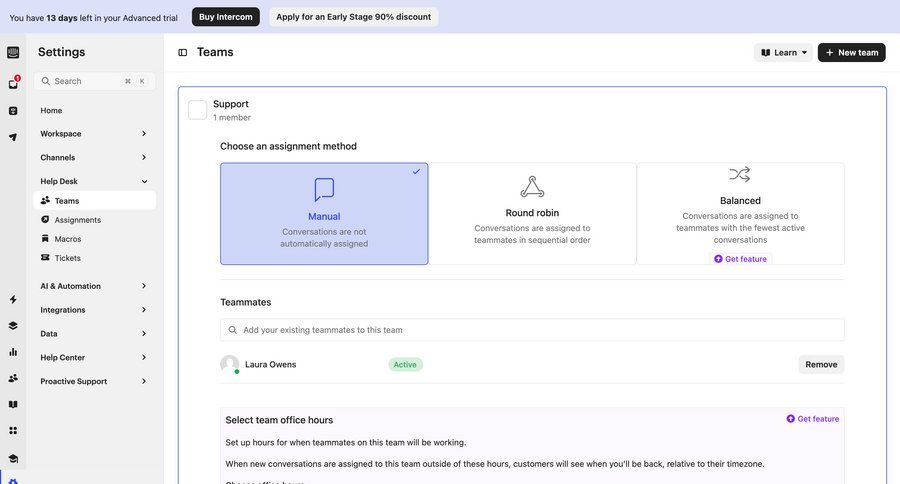Open the Contacts people icon in rail

pos(13,378)
